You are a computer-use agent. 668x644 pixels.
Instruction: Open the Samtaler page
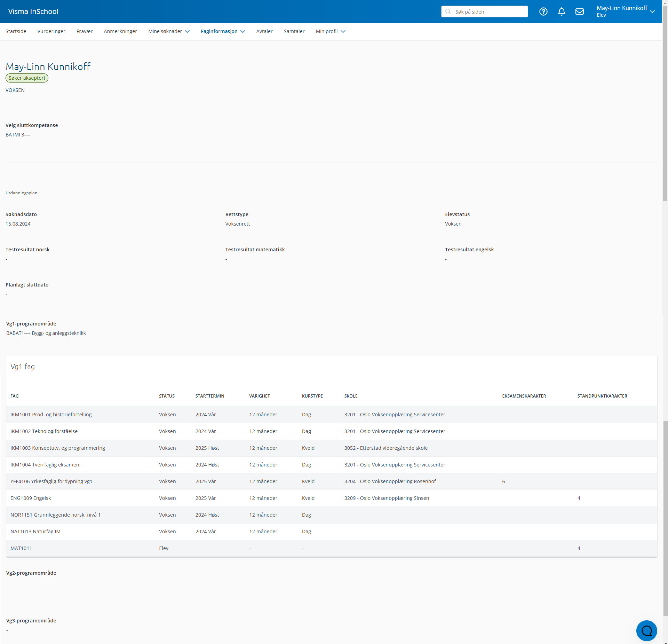tap(294, 31)
